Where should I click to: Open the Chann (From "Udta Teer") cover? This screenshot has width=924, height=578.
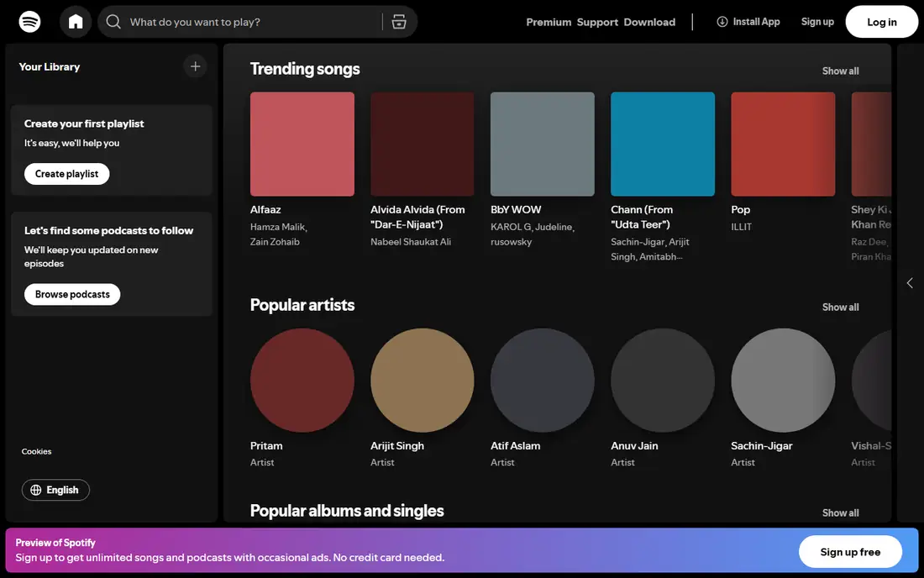pos(663,144)
